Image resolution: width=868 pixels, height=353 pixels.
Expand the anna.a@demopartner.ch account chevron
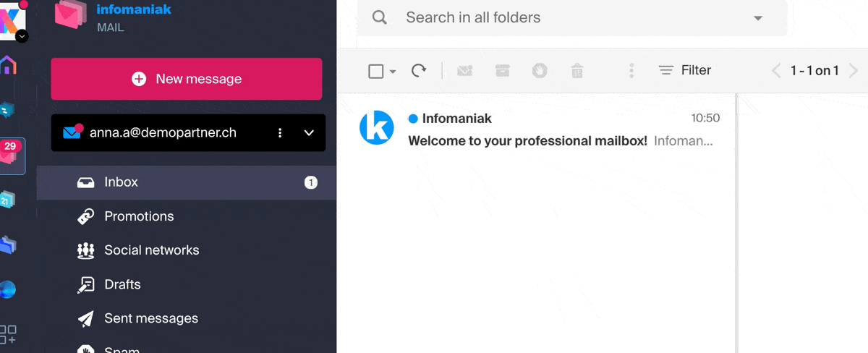[x=309, y=133]
